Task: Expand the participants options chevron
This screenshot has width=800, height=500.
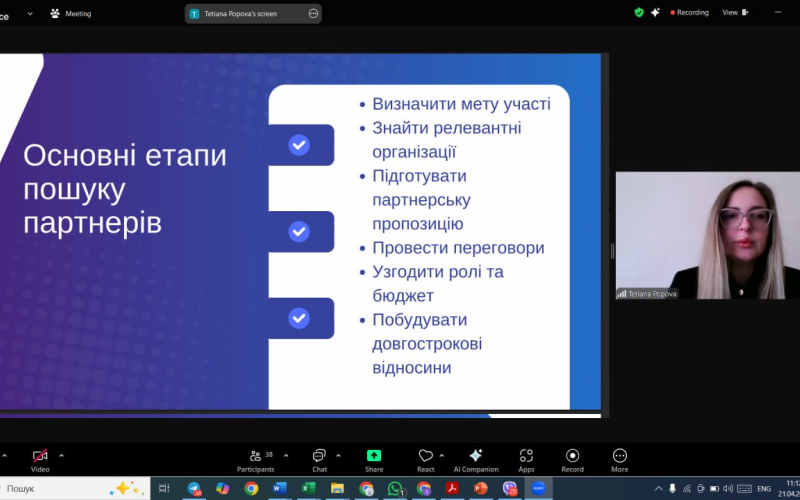Action: pyautogui.click(x=286, y=455)
